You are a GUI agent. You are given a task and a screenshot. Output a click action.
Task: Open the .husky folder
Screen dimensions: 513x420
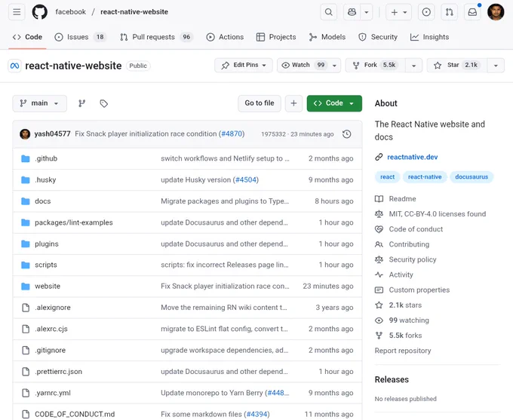[45, 180]
